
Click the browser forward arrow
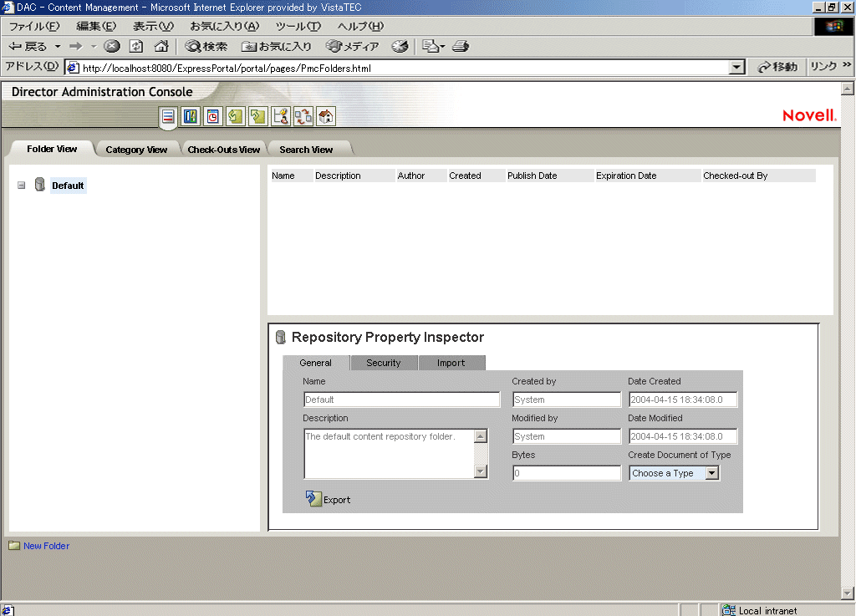pos(76,46)
